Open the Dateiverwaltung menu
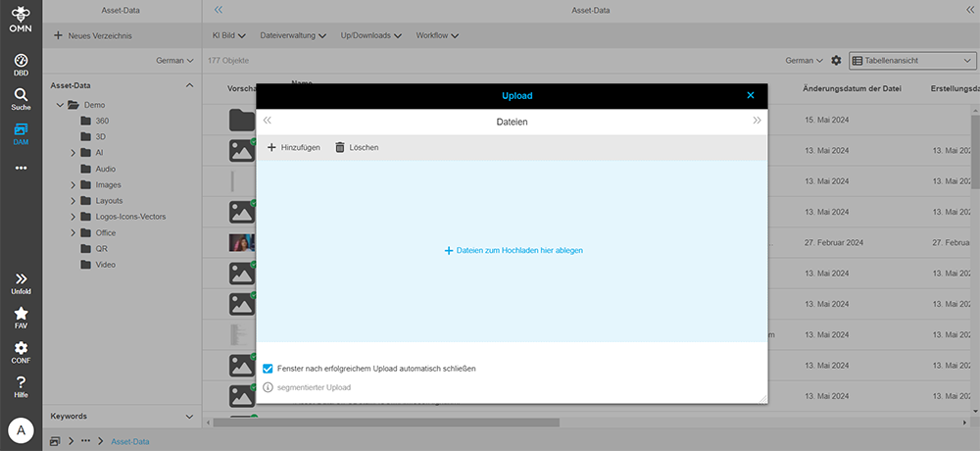This screenshot has width=980, height=451. click(x=293, y=35)
